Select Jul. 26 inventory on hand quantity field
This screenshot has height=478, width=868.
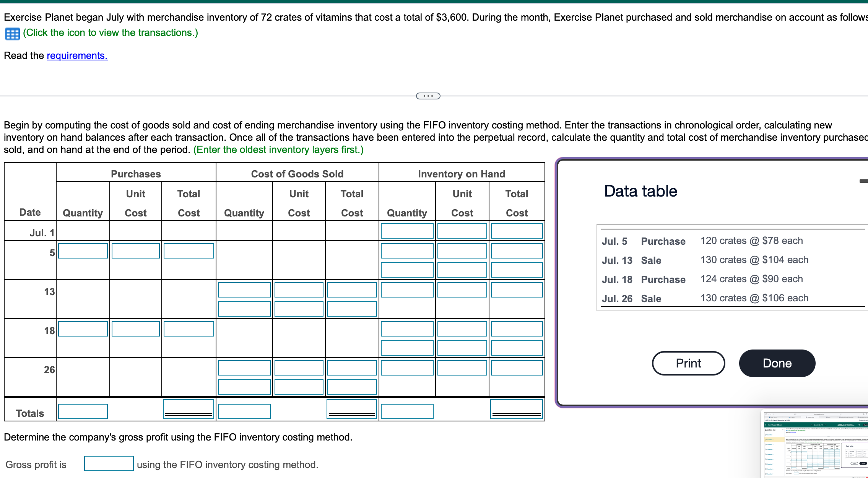click(407, 368)
